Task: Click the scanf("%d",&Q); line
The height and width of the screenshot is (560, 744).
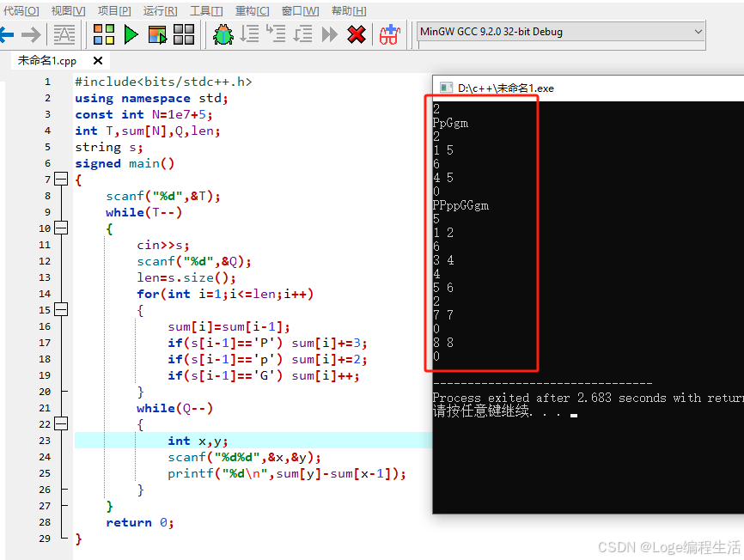Action: coord(193,261)
